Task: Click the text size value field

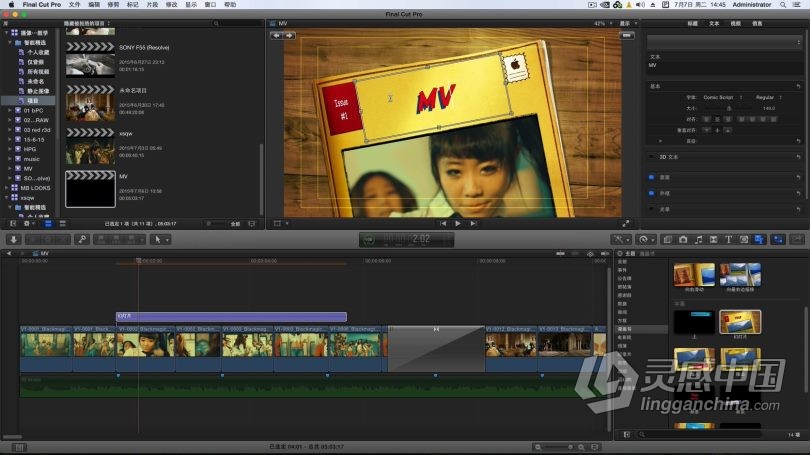Action: tap(768, 108)
